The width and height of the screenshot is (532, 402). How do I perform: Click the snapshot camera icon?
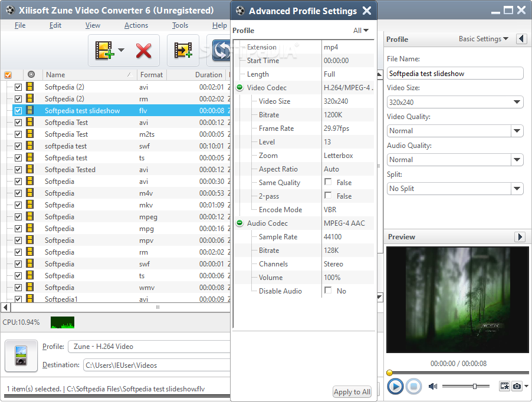coord(517,386)
